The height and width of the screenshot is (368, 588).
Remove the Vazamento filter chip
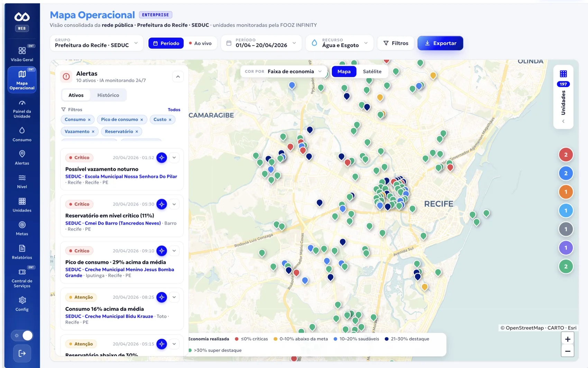pyautogui.click(x=93, y=132)
